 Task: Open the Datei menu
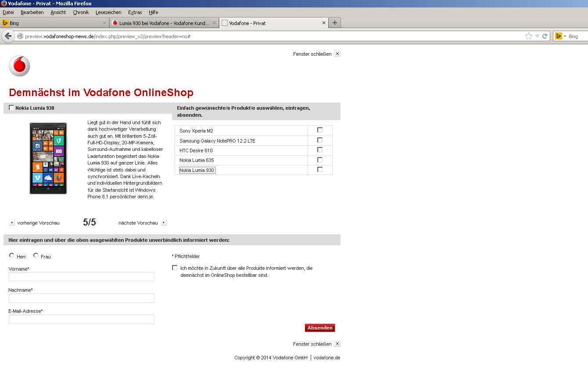coord(8,12)
